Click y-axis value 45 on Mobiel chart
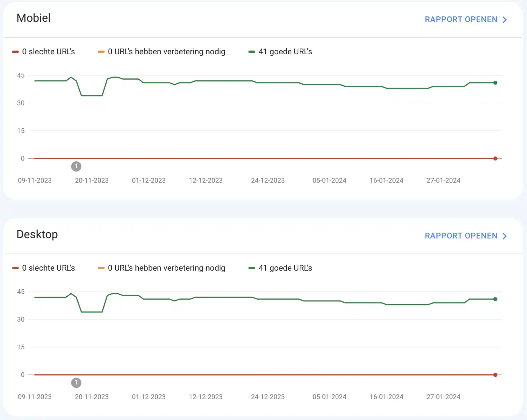Image resolution: width=527 pixels, height=420 pixels. click(x=21, y=75)
